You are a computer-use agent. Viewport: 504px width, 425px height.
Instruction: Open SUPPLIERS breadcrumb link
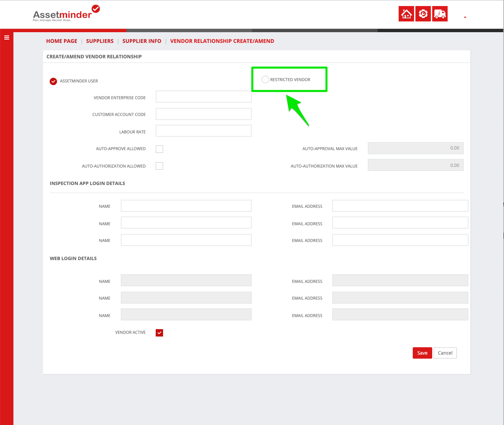pyautogui.click(x=100, y=41)
